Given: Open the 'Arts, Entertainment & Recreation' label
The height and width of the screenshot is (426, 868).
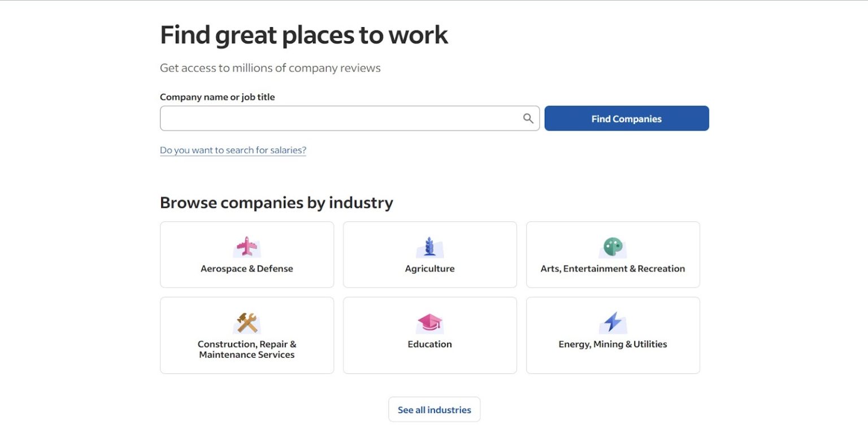Looking at the screenshot, I should pyautogui.click(x=613, y=269).
